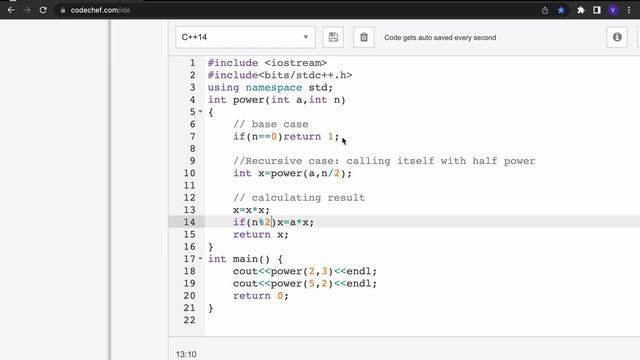Open the Chrome three-dot menu
This screenshot has height=360, width=640.
629,10
